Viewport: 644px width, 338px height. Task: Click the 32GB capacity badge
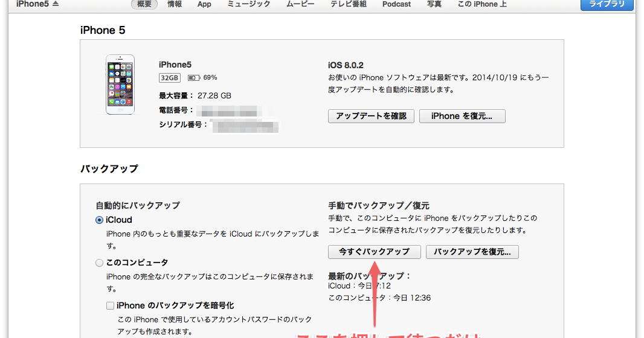[x=170, y=77]
